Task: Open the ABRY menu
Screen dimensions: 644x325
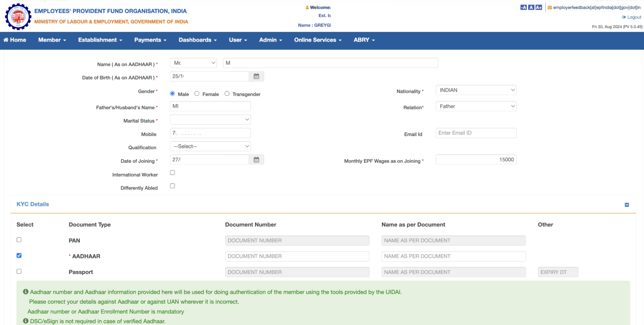Action: 364,40
